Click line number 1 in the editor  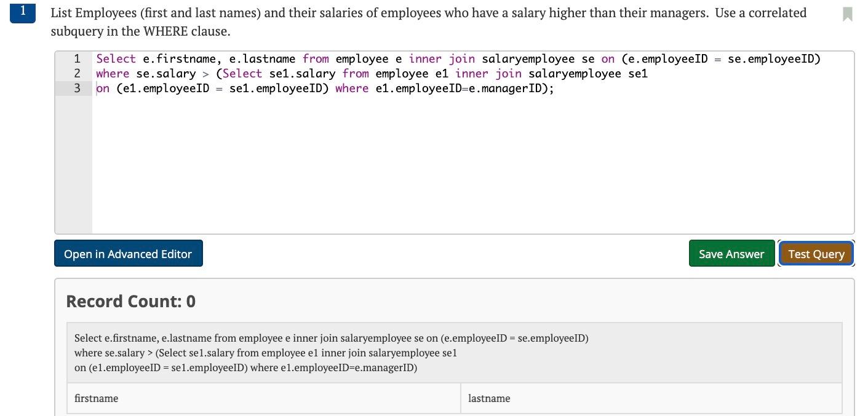click(77, 58)
